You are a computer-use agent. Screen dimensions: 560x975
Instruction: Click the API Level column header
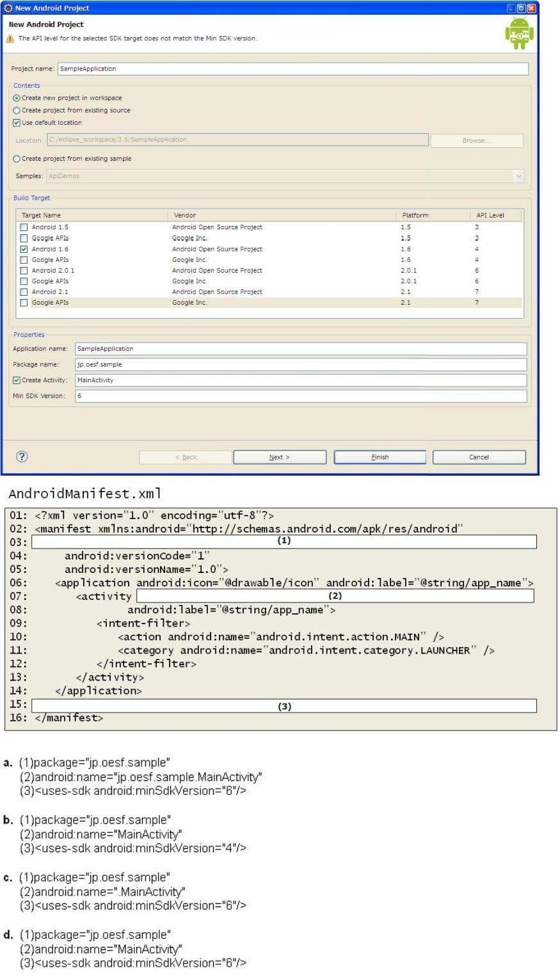[490, 215]
